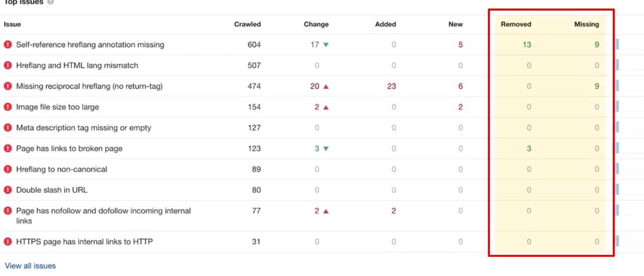The height and width of the screenshot is (276, 644).
Task: Sort by the Crawled column header
Action: pos(247,24)
